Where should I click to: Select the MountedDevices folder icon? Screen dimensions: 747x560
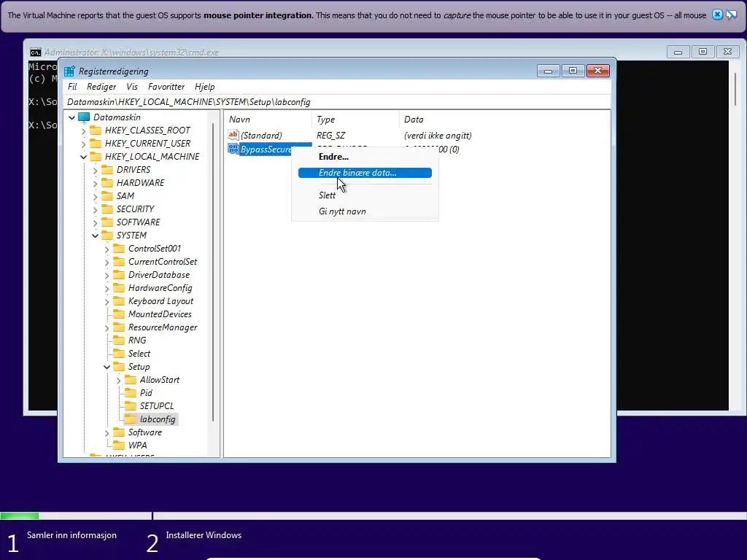coord(119,314)
